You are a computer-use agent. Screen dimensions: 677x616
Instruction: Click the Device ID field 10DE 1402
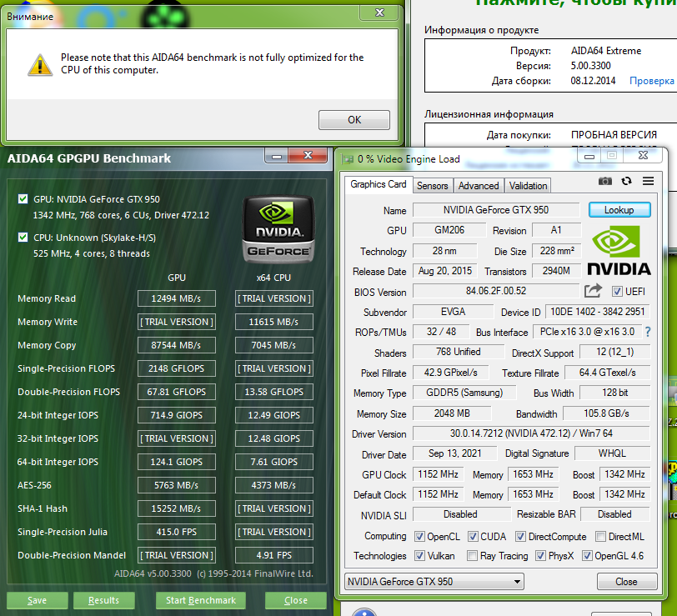[598, 311]
